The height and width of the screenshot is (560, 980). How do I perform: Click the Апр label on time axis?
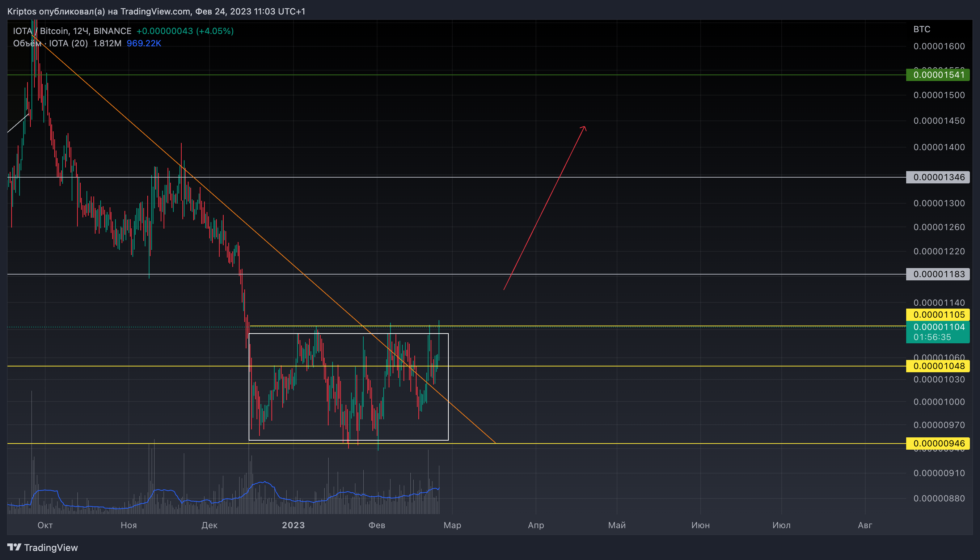click(536, 525)
